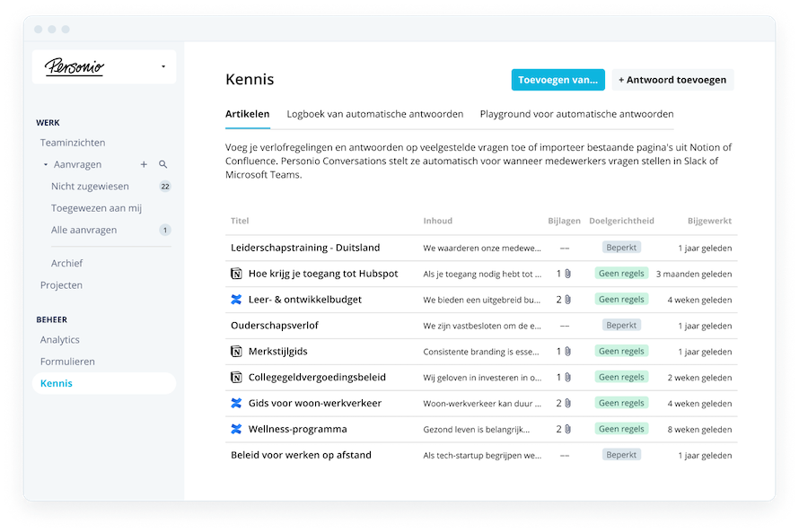Click the Personio logo in sidebar
The height and width of the screenshot is (532, 799).
74,66
